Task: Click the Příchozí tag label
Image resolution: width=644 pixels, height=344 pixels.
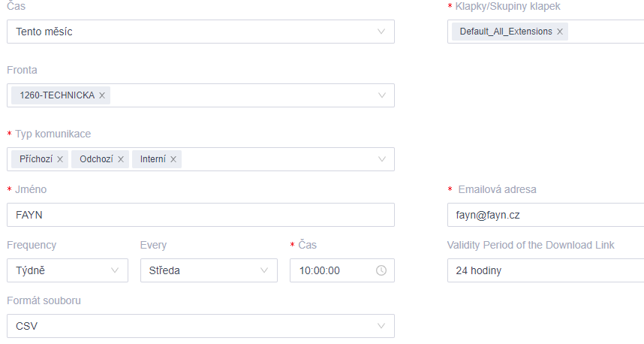Action: (36, 159)
